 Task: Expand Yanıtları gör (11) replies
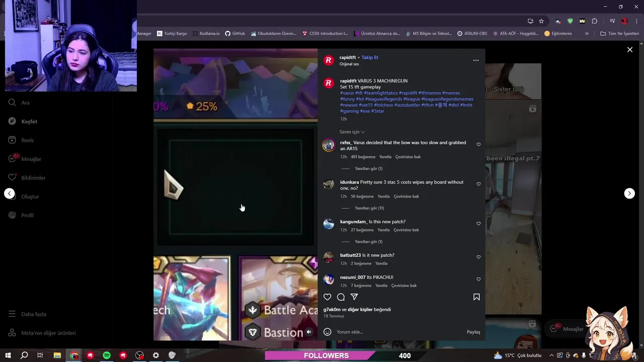click(369, 208)
